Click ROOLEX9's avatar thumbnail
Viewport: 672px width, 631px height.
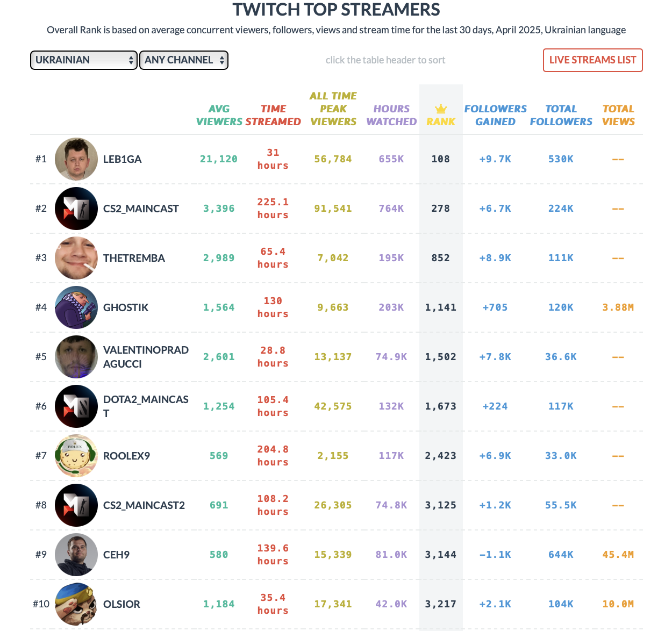tap(76, 456)
